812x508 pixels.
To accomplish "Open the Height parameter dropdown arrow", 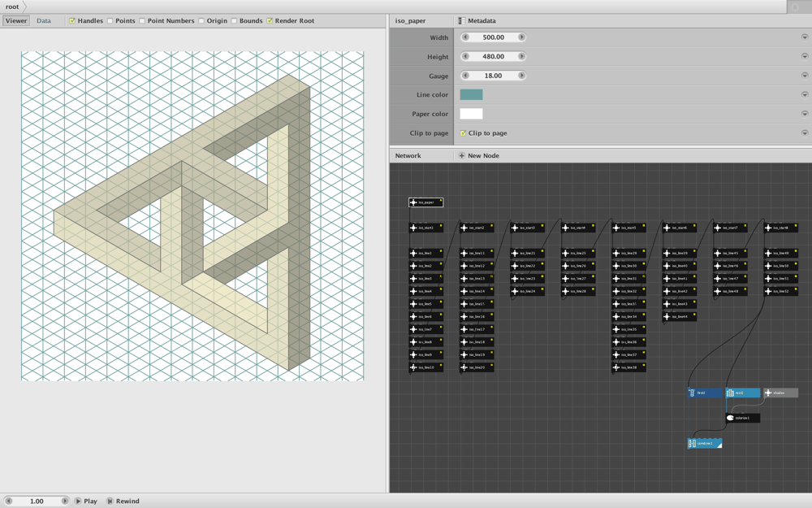I will [805, 57].
